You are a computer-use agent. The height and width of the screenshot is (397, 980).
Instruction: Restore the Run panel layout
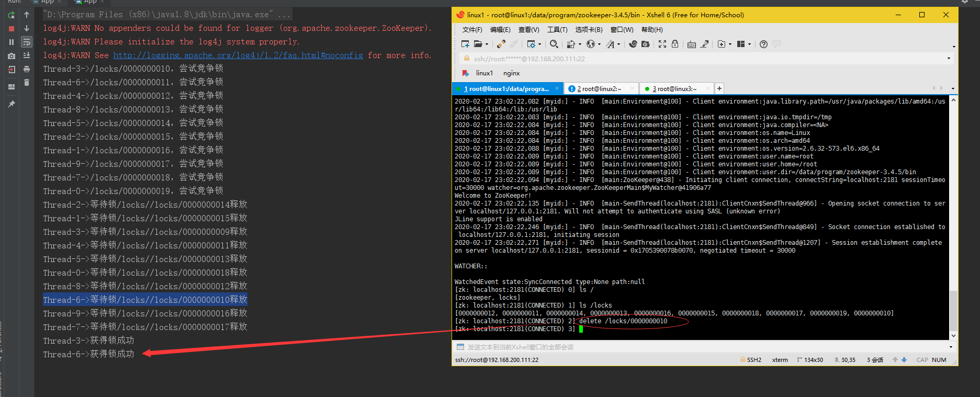pyautogui.click(x=11, y=87)
